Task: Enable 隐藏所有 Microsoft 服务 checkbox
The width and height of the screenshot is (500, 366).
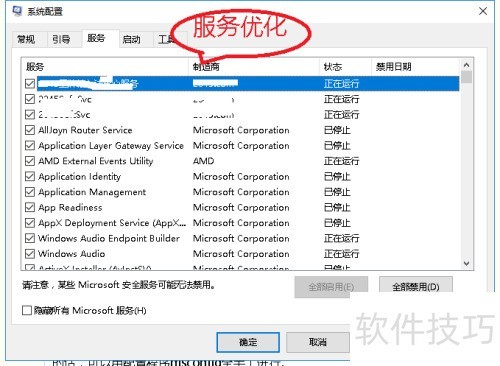Action: click(x=27, y=310)
